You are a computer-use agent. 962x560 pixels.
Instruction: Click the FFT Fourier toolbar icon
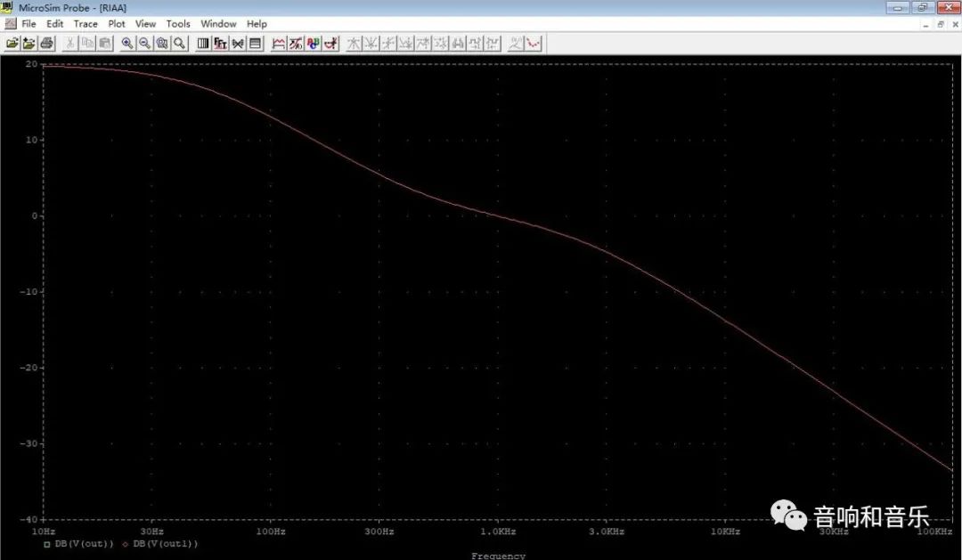(x=220, y=43)
